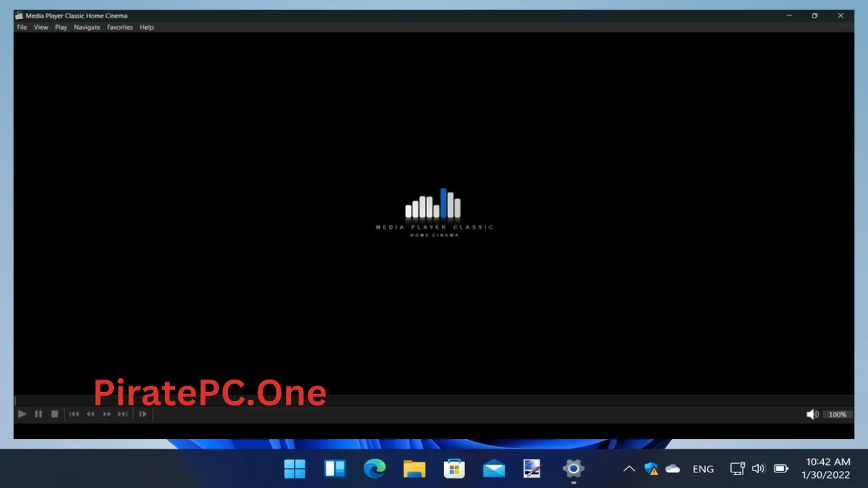868x488 pixels.
Task: Open Microsoft Store from the taskbar
Action: coord(454,468)
